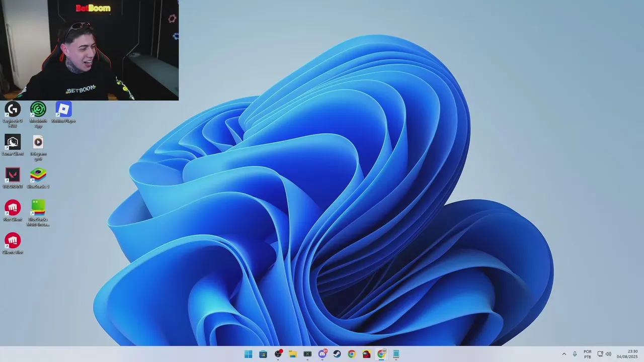Select the Telegram media file icon
Viewport: 644px width, 362px height.
[x=38, y=147]
